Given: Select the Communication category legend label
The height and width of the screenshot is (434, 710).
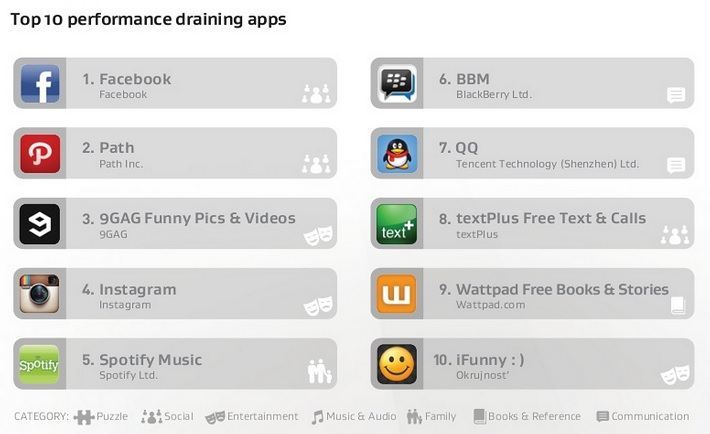Looking at the screenshot, I should 650,416.
